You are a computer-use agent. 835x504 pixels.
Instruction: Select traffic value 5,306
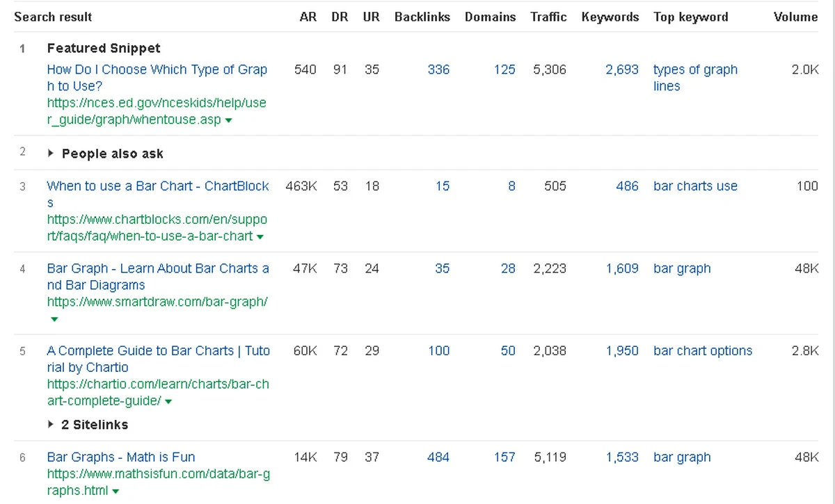pos(550,70)
